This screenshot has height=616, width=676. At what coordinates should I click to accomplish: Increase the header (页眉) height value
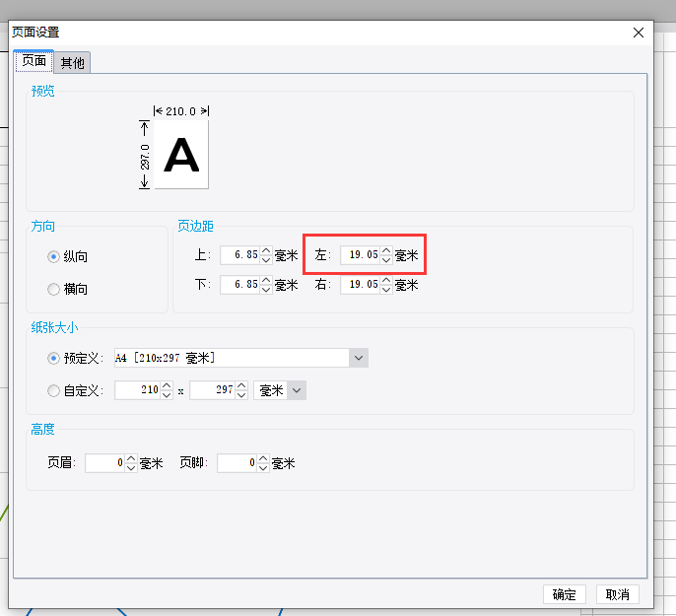[x=131, y=458]
